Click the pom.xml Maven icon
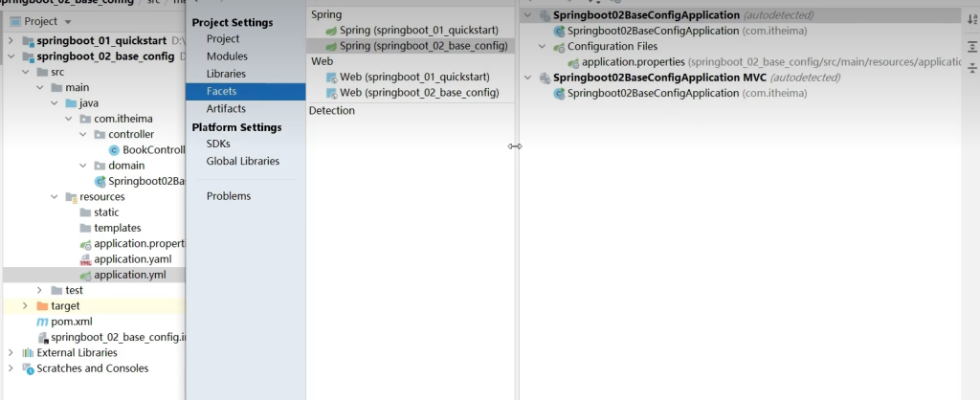This screenshot has width=980, height=400. pyautogui.click(x=42, y=322)
